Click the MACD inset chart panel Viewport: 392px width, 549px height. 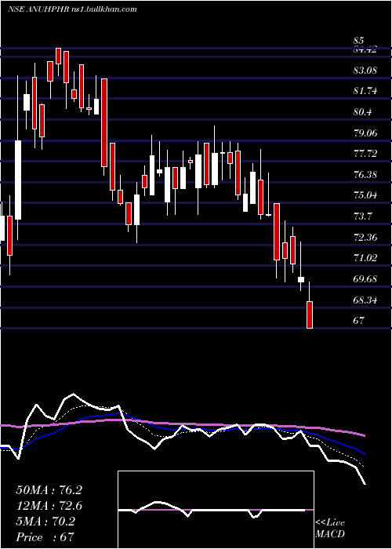216,510
